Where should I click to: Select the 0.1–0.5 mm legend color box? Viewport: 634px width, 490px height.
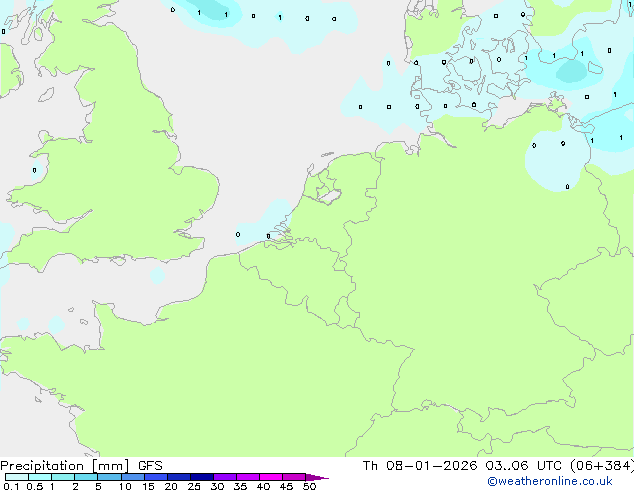pos(17,477)
